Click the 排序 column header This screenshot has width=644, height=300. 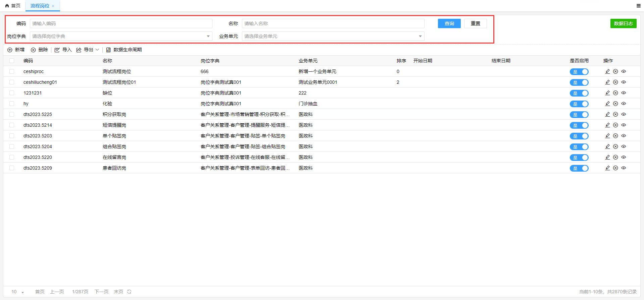(x=401, y=61)
